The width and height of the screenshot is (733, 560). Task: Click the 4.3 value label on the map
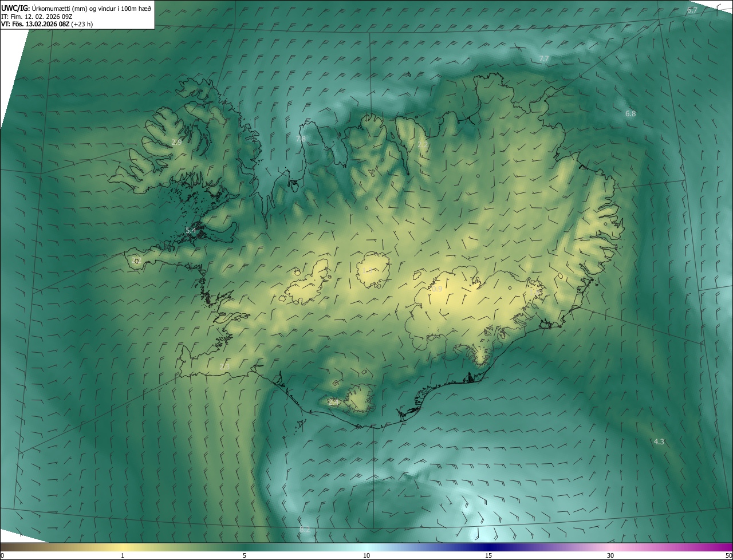pos(659,441)
